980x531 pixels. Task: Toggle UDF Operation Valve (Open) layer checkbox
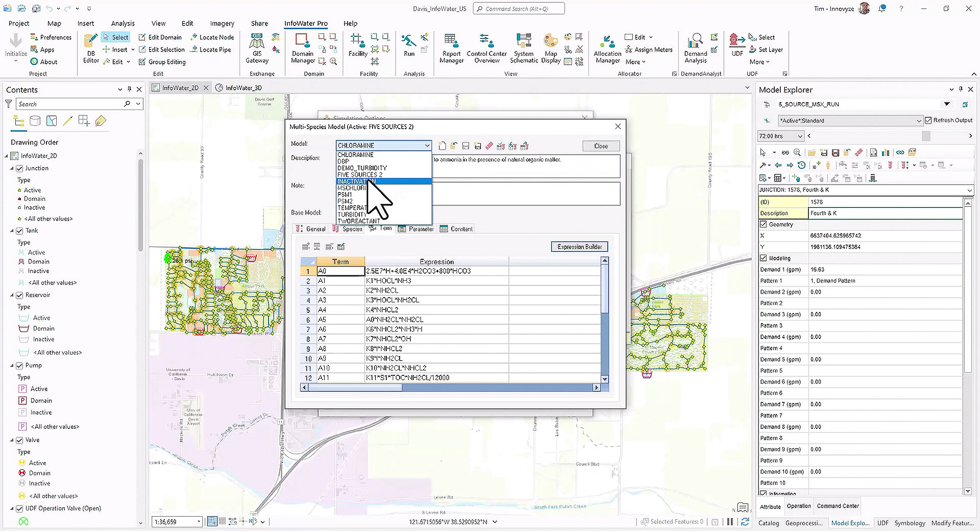(x=19, y=509)
